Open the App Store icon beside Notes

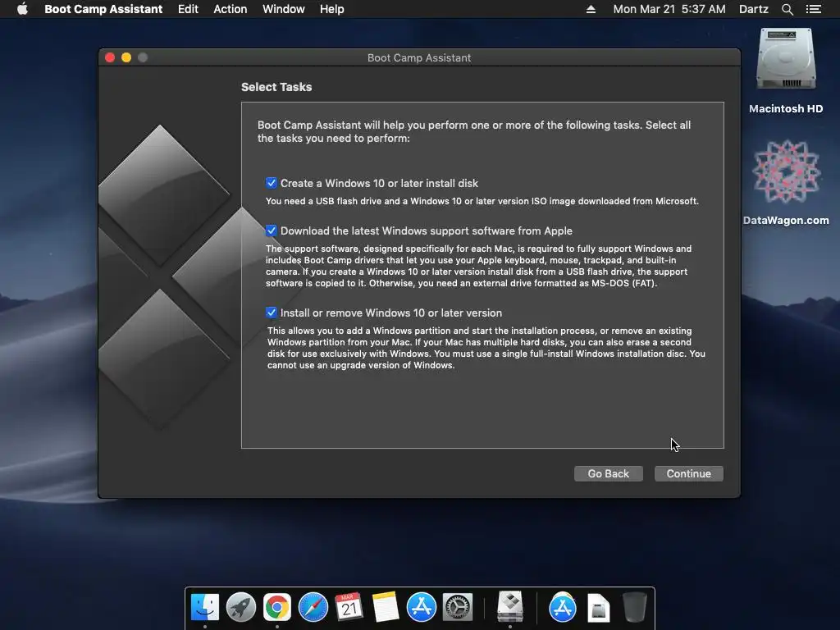421,608
